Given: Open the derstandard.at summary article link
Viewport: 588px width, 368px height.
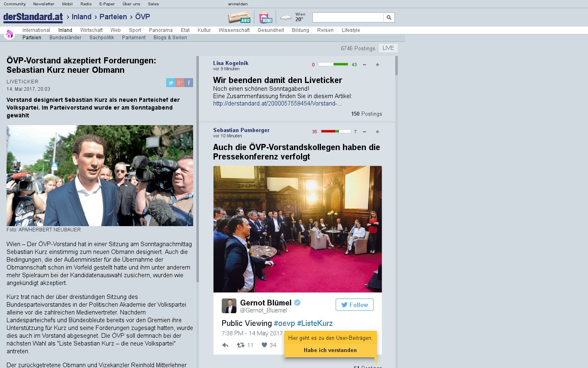Looking at the screenshot, I should (278, 103).
